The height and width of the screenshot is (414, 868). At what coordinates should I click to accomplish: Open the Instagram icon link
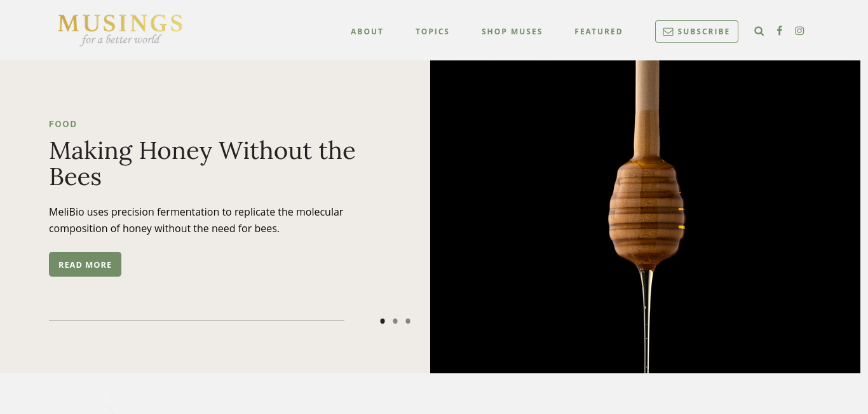point(799,31)
